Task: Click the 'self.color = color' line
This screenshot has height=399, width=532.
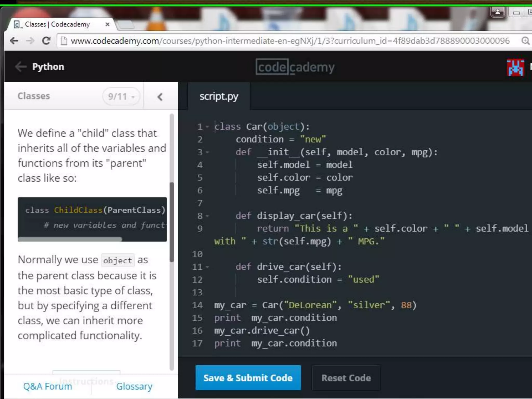Action: tap(305, 178)
